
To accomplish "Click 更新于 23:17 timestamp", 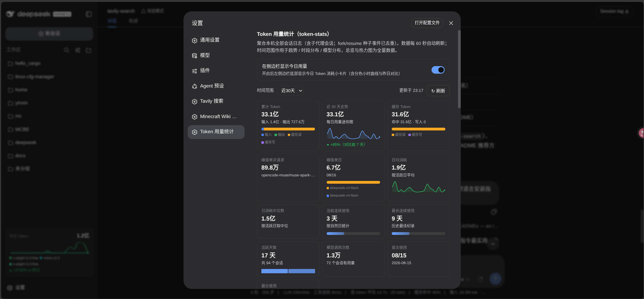I will pos(411,90).
